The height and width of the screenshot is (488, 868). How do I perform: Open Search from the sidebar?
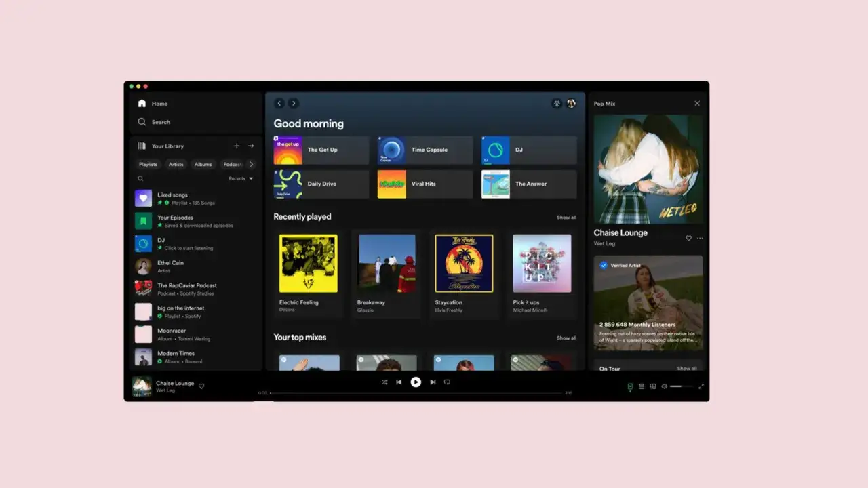[154, 122]
